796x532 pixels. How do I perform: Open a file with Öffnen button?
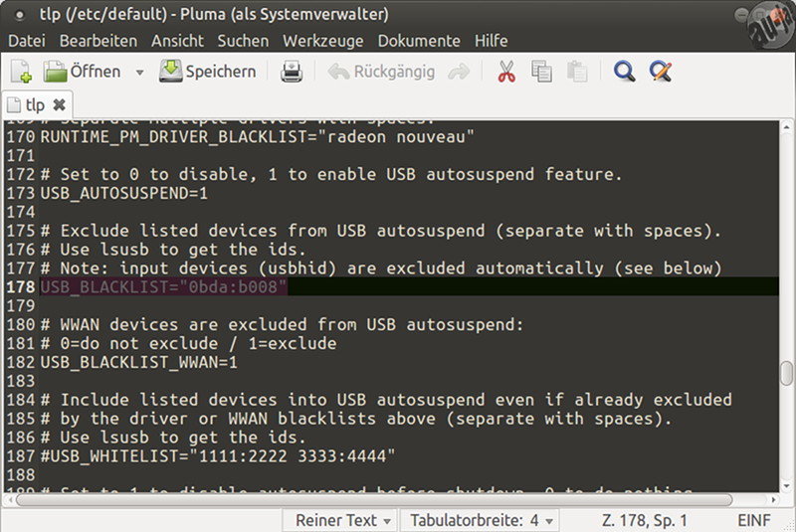(x=82, y=72)
